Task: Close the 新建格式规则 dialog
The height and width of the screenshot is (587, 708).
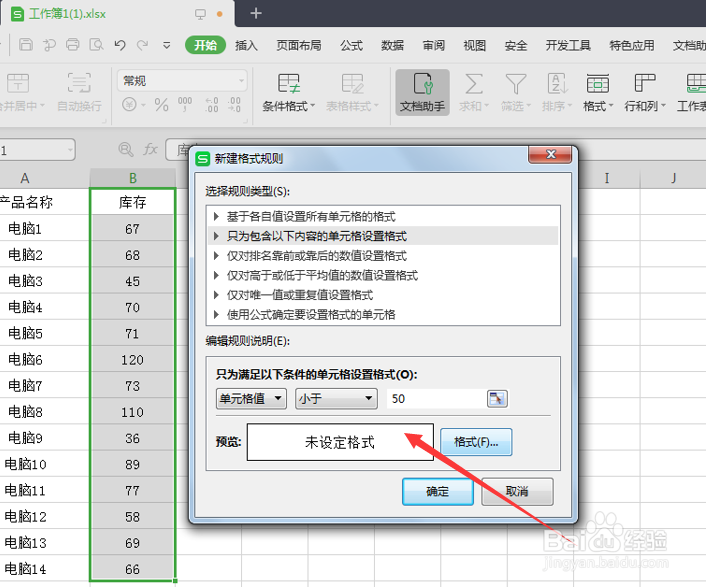Action: coord(550,155)
